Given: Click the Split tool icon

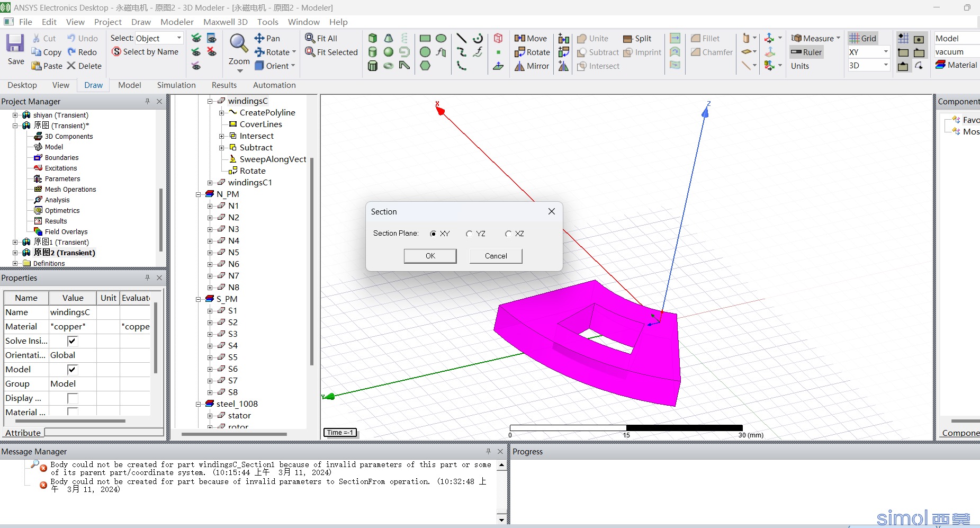Looking at the screenshot, I should click(628, 38).
